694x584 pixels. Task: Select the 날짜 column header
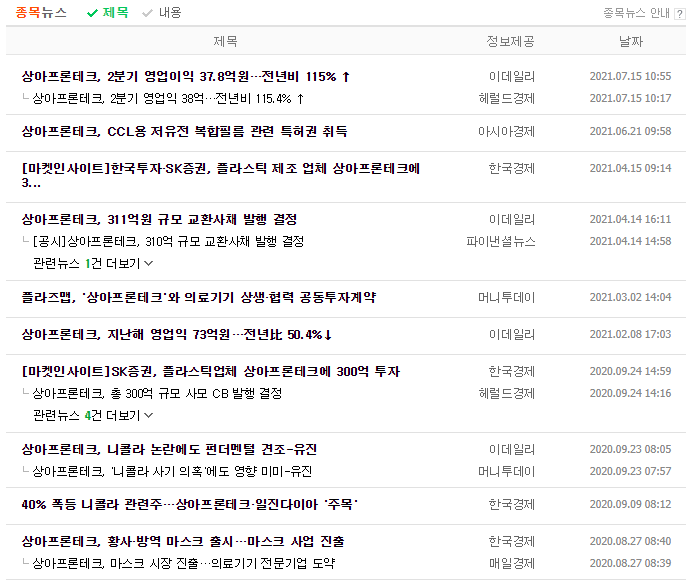click(631, 41)
